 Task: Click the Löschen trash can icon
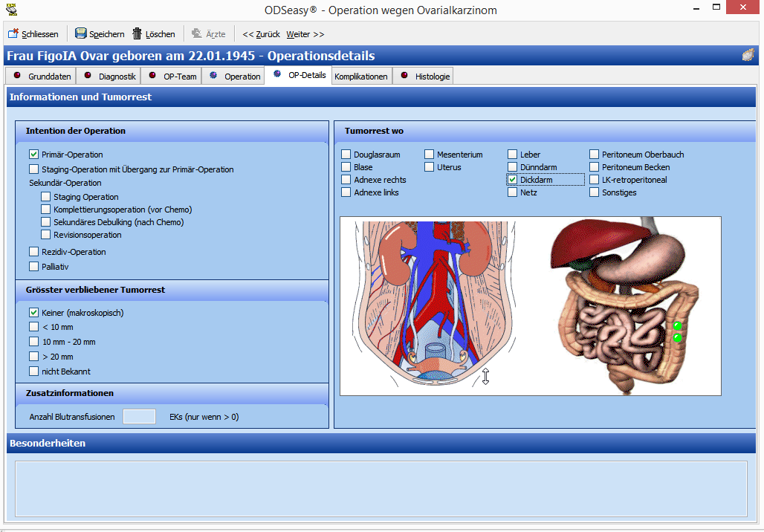(137, 33)
